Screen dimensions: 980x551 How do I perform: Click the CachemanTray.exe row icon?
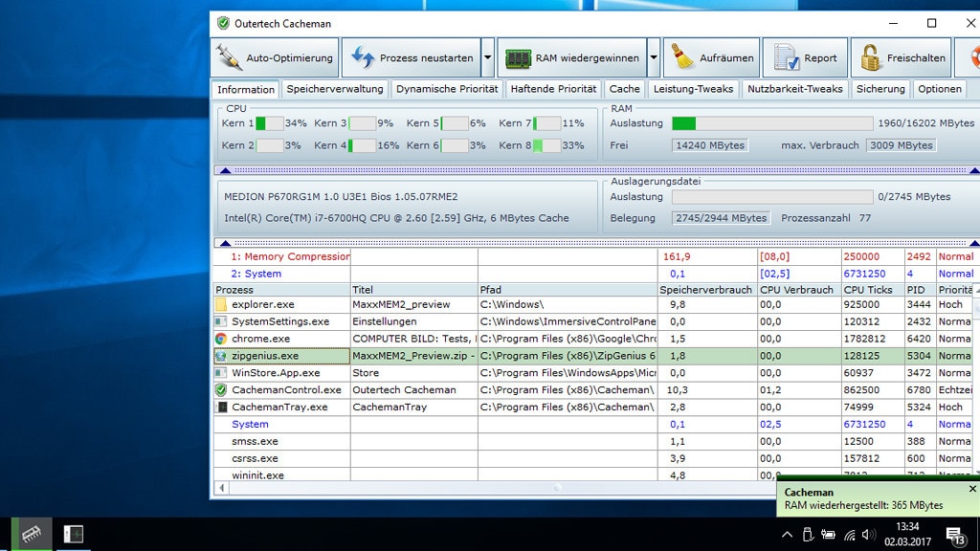coord(222,407)
